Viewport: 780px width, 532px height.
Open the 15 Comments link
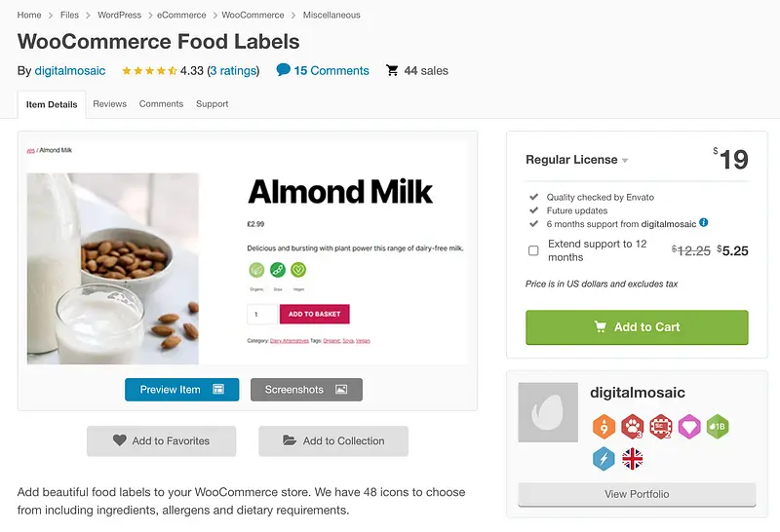coord(323,71)
